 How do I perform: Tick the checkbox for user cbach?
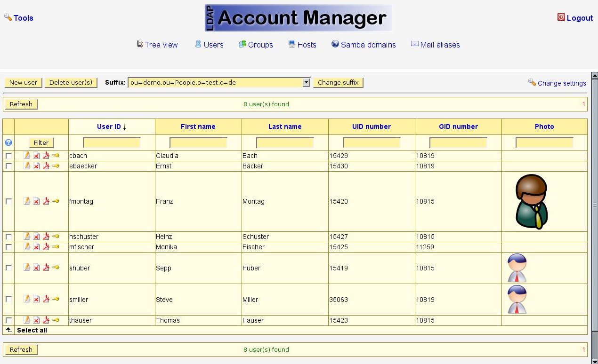pyautogui.click(x=8, y=156)
